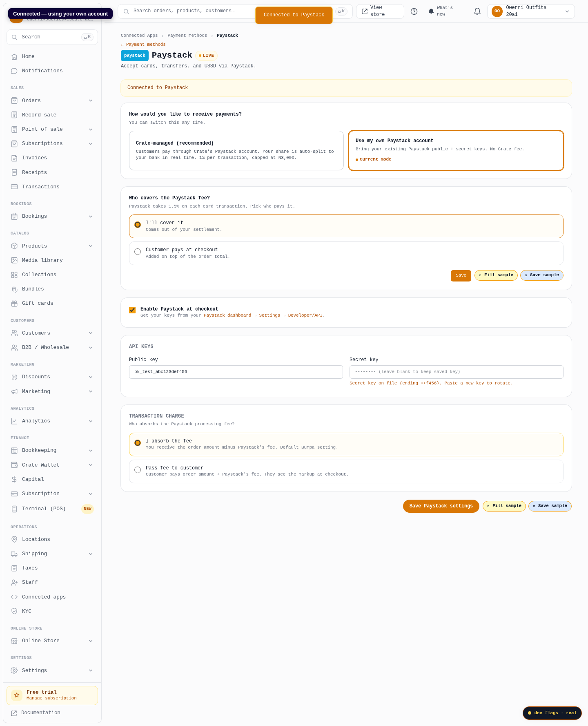Click the OO avatar circle
Image resolution: width=588 pixels, height=726 pixels.
[x=497, y=11]
